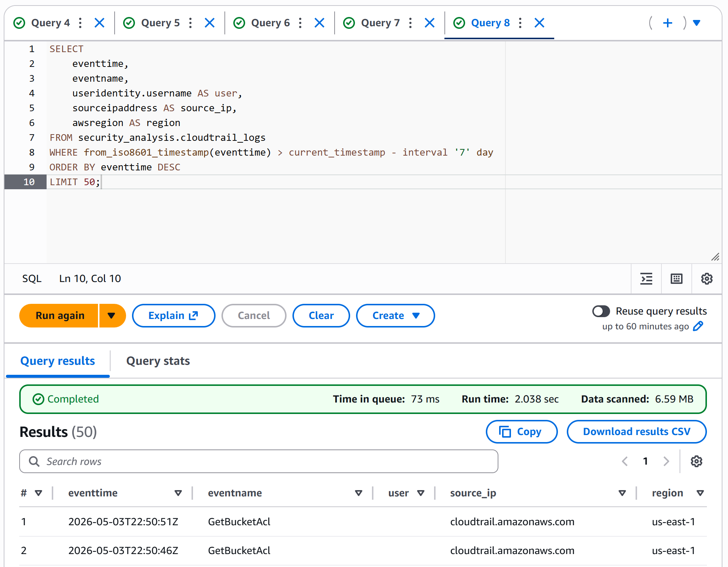Expand the Run again options arrow
This screenshot has width=728, height=567.
coord(112,316)
